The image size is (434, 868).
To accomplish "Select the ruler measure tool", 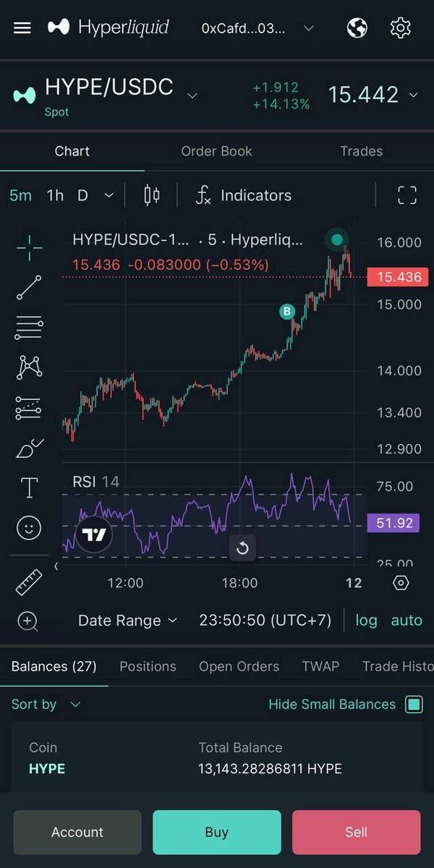I will (x=29, y=582).
